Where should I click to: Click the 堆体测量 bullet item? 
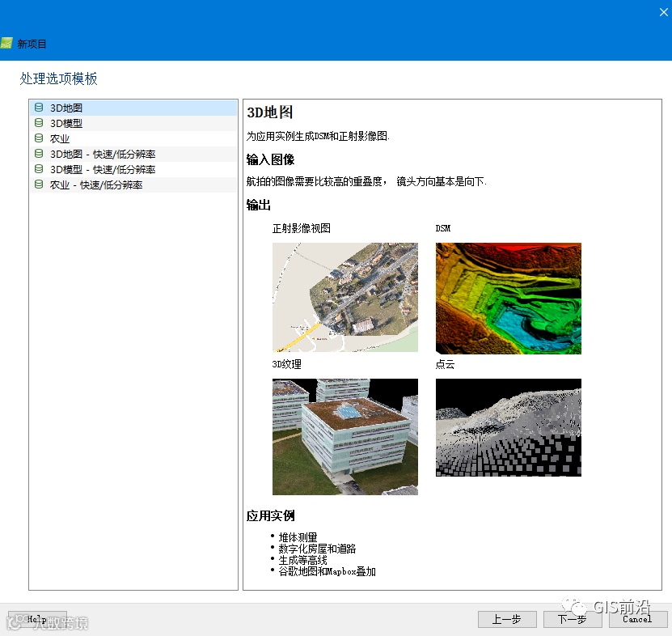pos(298,537)
